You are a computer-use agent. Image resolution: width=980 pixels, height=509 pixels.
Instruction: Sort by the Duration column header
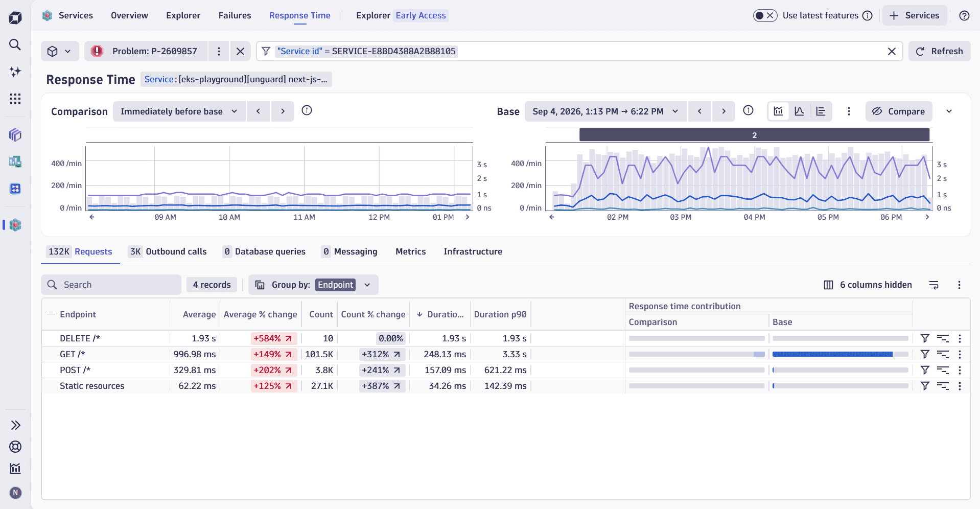440,314
